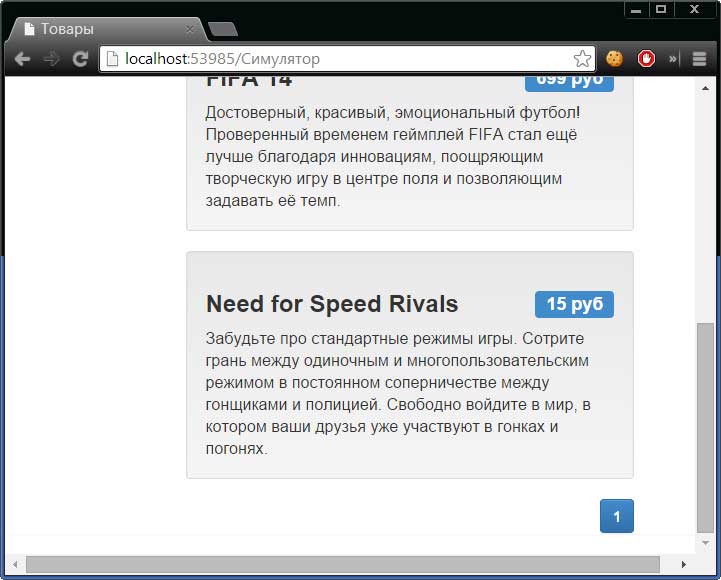
Task: Open the Chrome hamburger menu
Action: click(x=699, y=59)
